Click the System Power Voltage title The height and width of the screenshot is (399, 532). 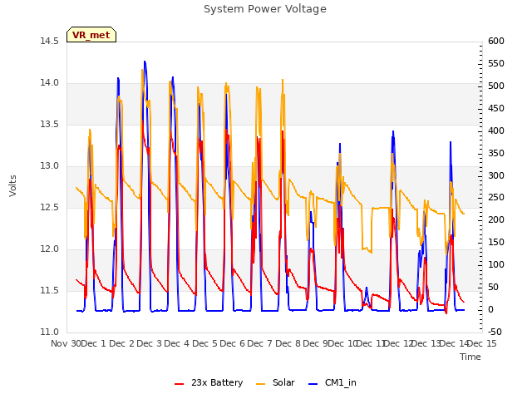coord(265,9)
